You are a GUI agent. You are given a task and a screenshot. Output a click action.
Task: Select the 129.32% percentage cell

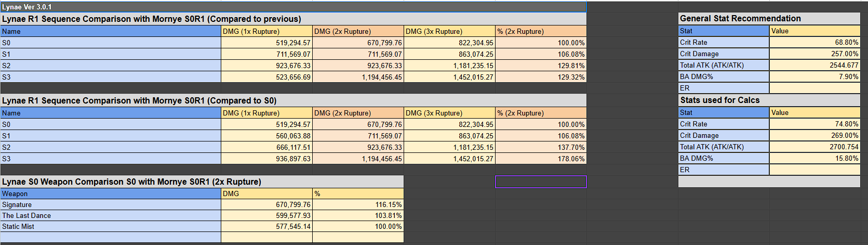coord(541,77)
